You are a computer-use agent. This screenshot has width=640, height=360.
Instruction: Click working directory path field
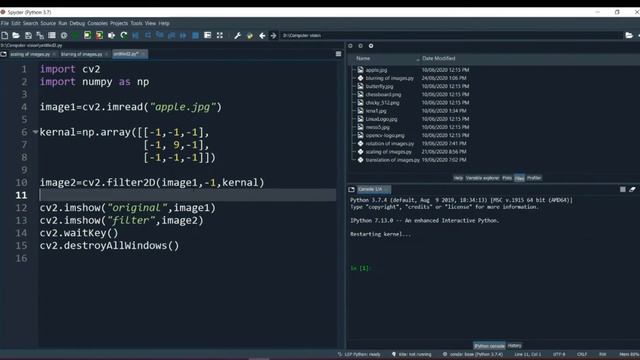451,36
